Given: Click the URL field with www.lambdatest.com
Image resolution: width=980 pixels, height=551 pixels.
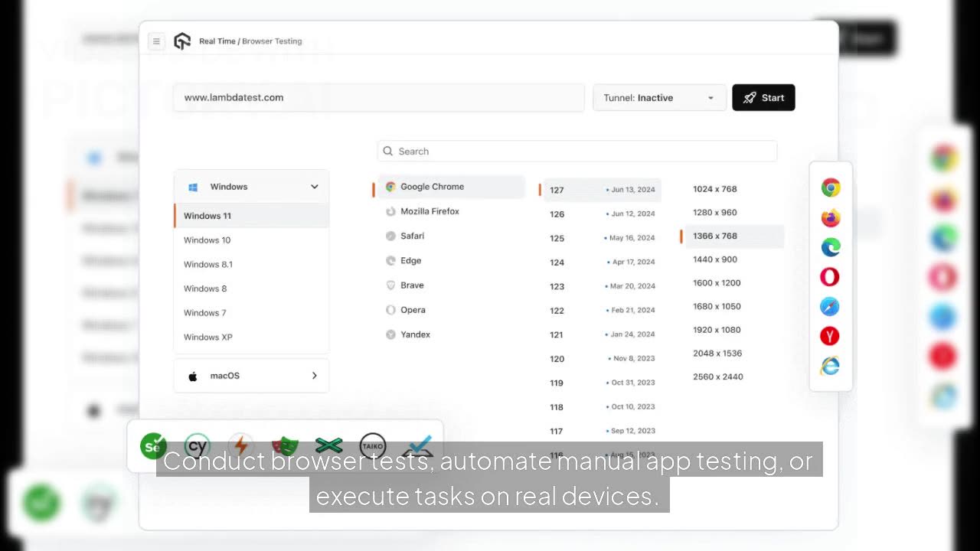Looking at the screenshot, I should click(x=379, y=98).
